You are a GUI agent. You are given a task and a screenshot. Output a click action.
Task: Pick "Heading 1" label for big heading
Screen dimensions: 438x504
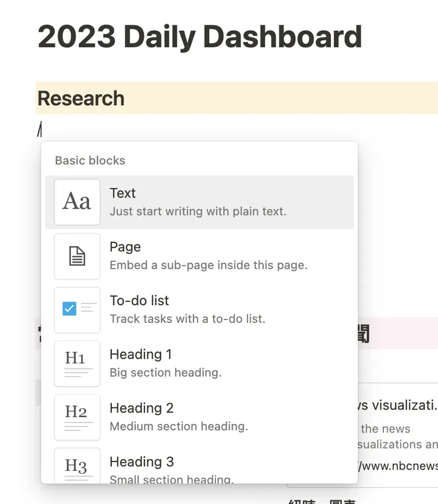pos(140,354)
